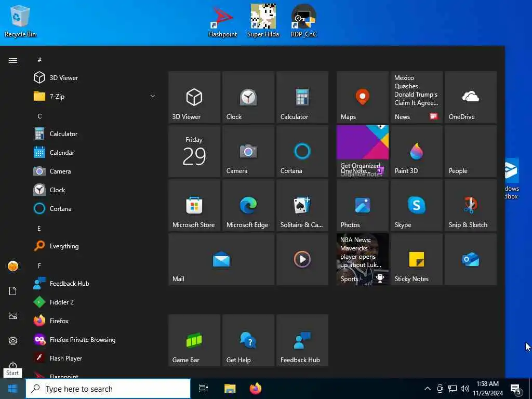The width and height of the screenshot is (532, 399).
Task: Open Feedback Hub in the app list
Action: point(95,283)
